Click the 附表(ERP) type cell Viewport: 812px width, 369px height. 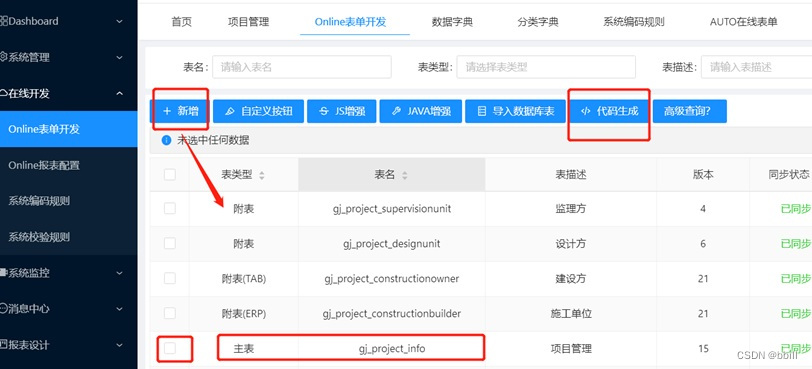(x=243, y=313)
